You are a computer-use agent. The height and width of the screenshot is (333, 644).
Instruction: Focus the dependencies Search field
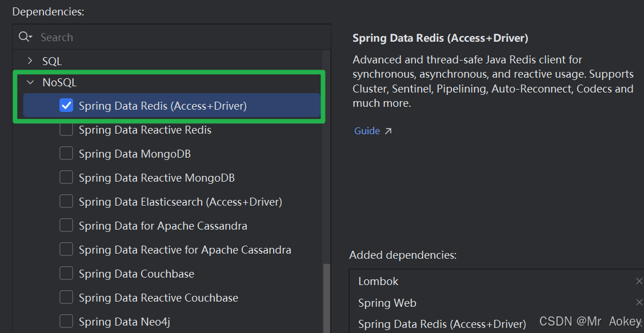(171, 37)
